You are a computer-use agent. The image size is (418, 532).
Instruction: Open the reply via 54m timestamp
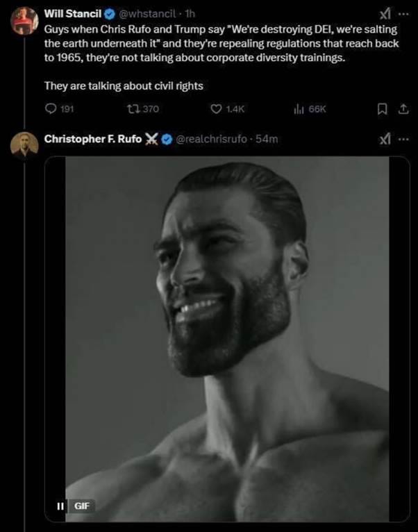[x=267, y=139]
